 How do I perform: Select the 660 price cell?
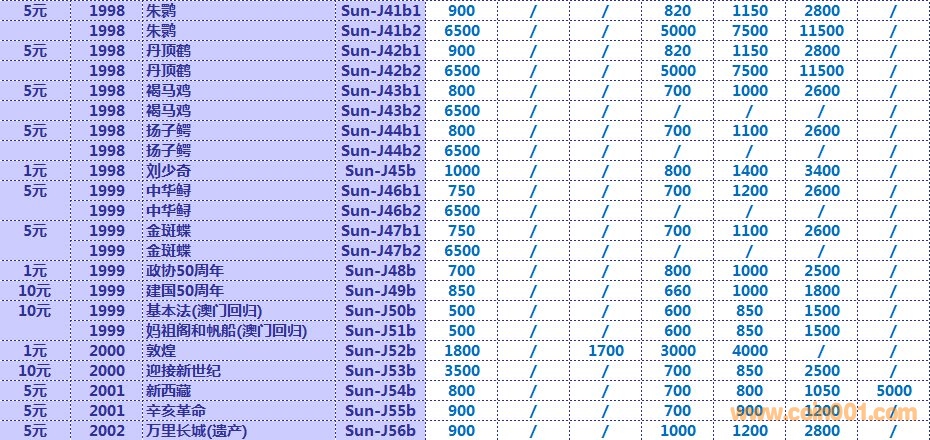coord(678,290)
